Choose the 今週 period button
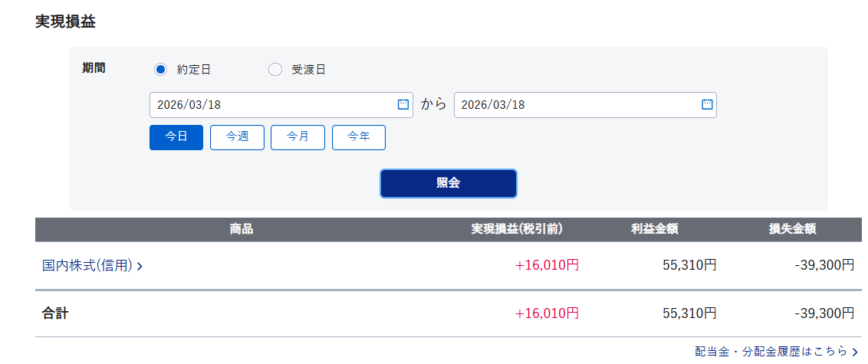Viewport: 868px width, 364px height. pos(237,137)
